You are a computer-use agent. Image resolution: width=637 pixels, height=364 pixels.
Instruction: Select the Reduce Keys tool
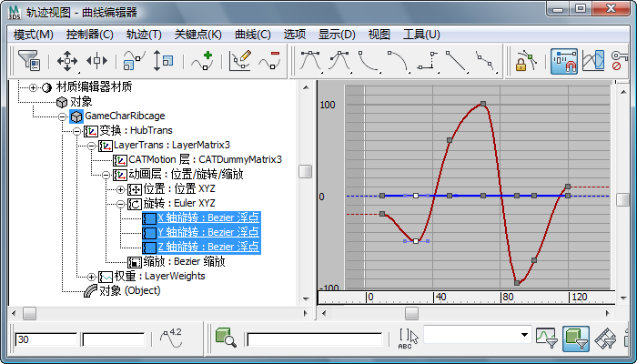pos(269,61)
